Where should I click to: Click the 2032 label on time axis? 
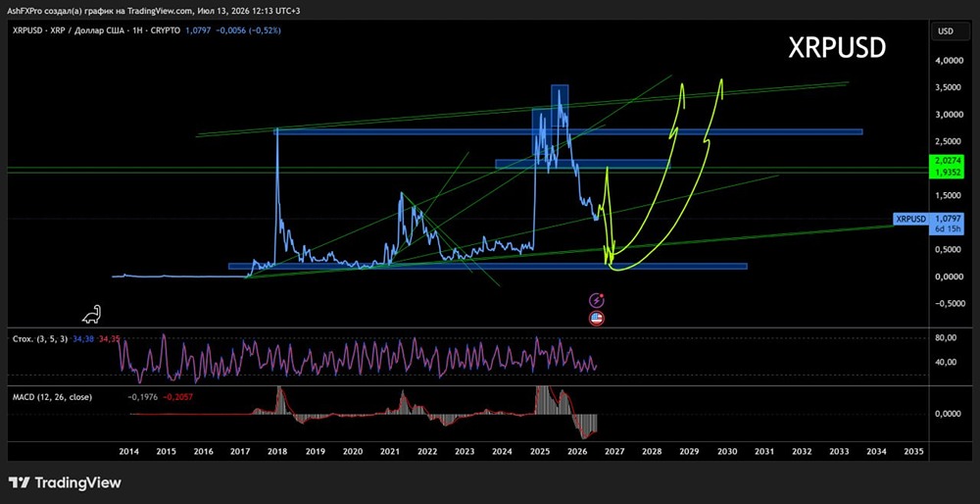[x=802, y=451]
